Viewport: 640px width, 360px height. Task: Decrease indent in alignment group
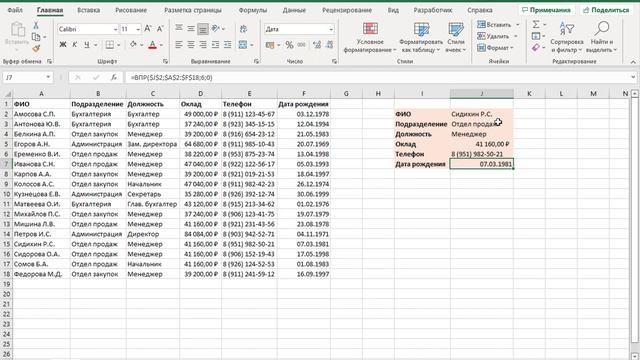(x=216, y=44)
